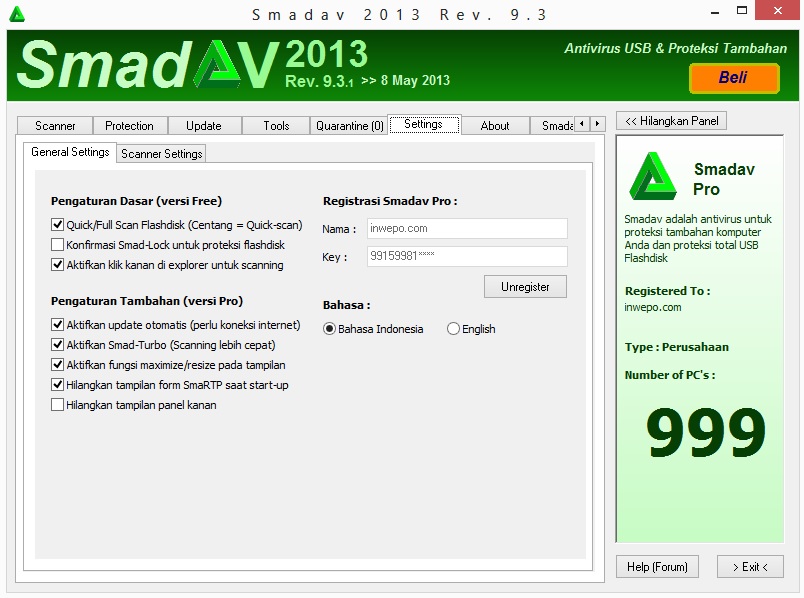804x598 pixels.
Task: Enable Konfirmasi Smad-Lock untuk proteksi flashdisk
Action: tap(57, 245)
